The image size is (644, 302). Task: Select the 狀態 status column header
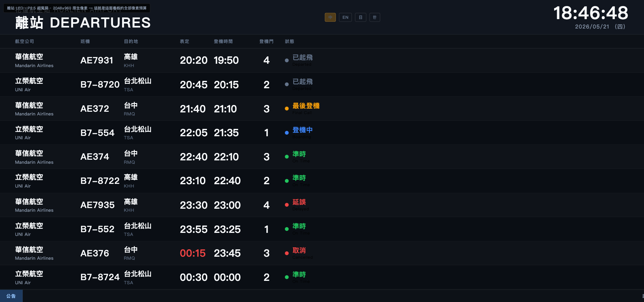(289, 42)
